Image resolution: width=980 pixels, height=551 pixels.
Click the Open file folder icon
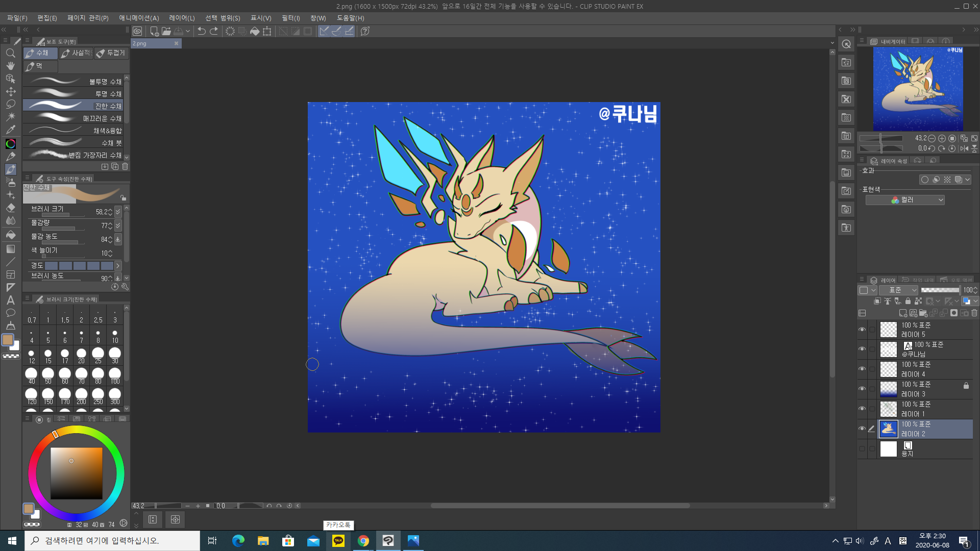point(166,31)
